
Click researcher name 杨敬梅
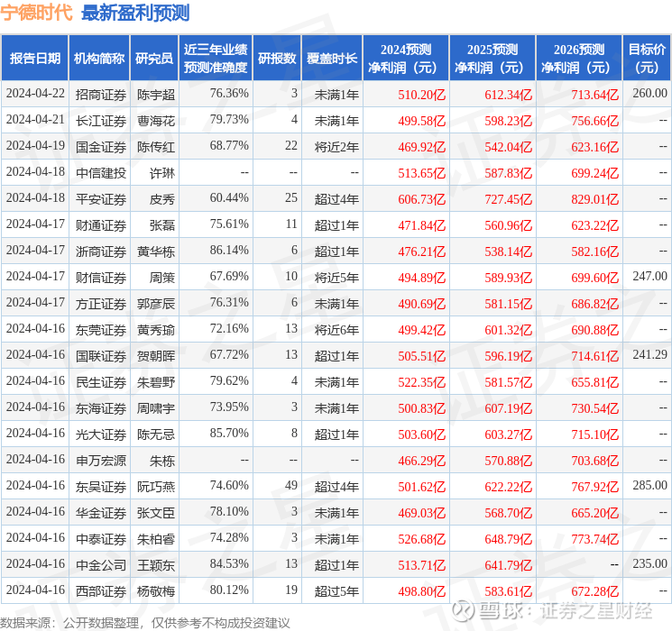pyautogui.click(x=156, y=590)
